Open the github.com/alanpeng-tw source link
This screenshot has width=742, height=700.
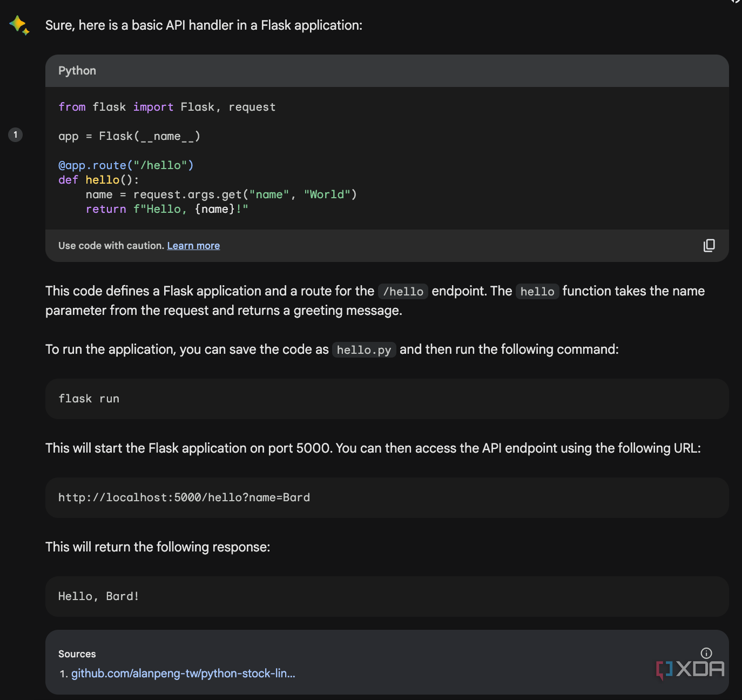[183, 674]
